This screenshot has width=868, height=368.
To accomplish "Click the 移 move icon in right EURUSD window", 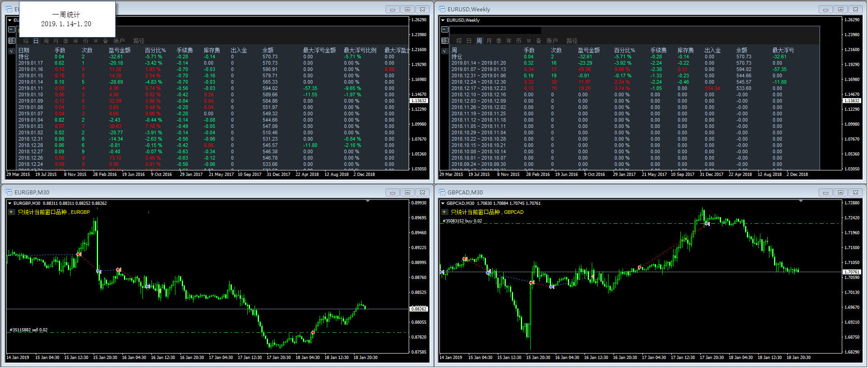I will point(445,41).
